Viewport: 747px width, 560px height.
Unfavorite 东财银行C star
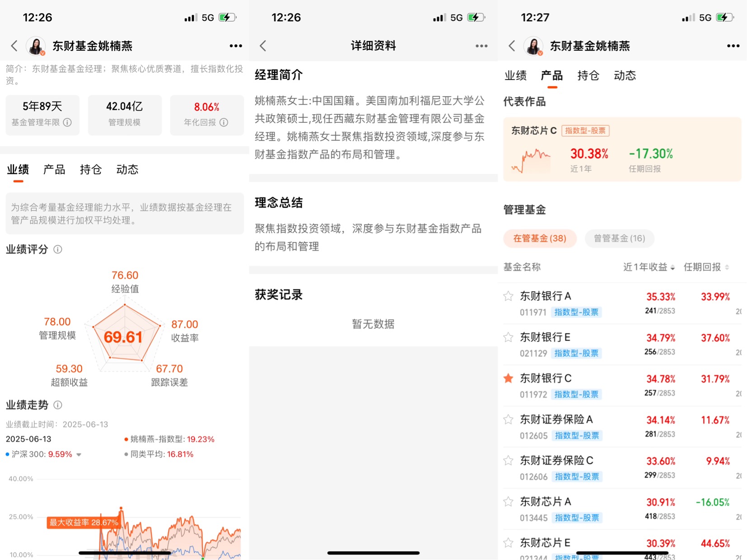click(x=508, y=378)
